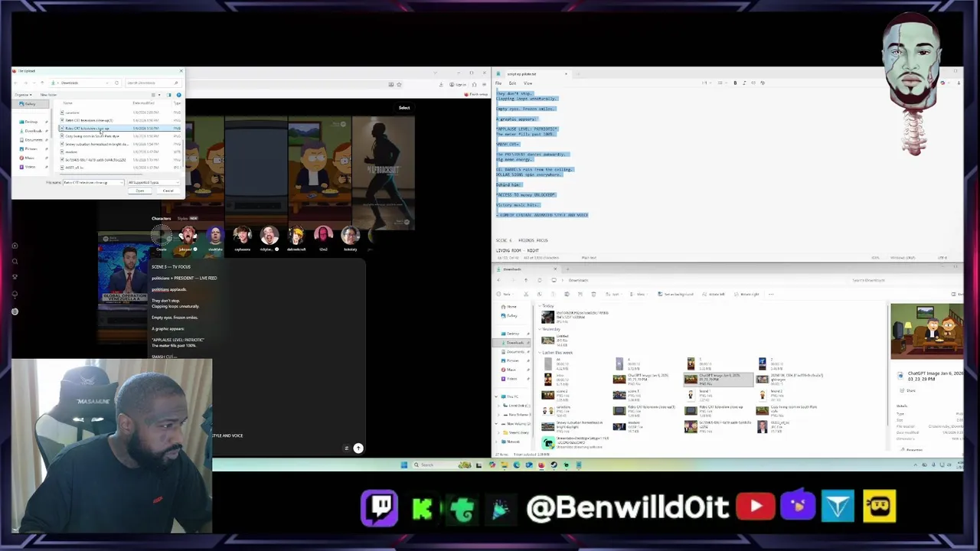The image size is (980, 551).
Task: Click back arrow in File Explorer window
Action: click(x=498, y=280)
